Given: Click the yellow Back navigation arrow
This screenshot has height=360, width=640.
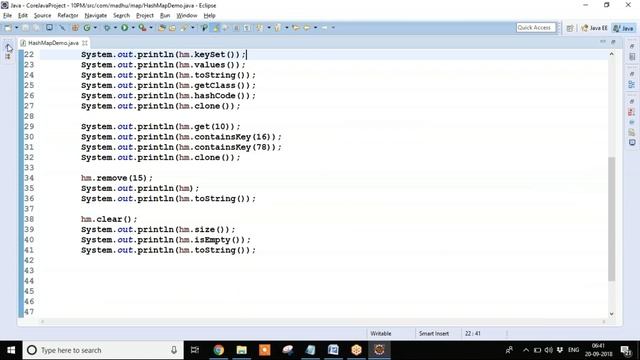Looking at the screenshot, I should coord(307,28).
